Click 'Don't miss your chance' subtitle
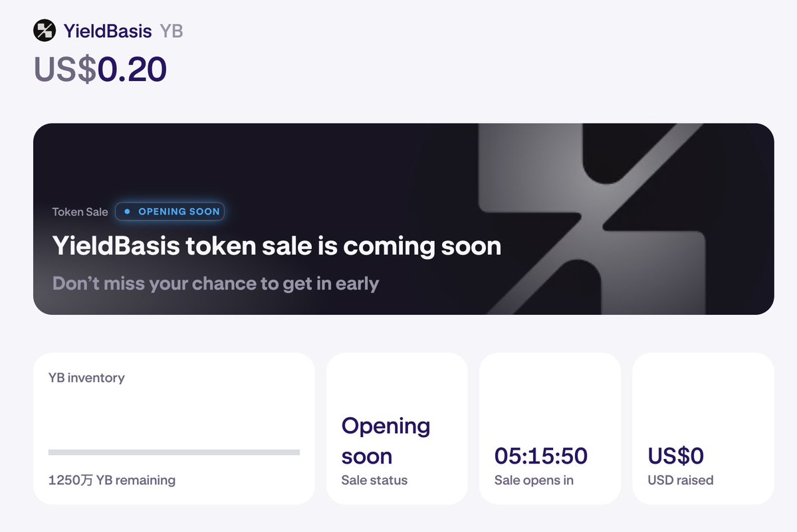This screenshot has width=797, height=532. [215, 284]
